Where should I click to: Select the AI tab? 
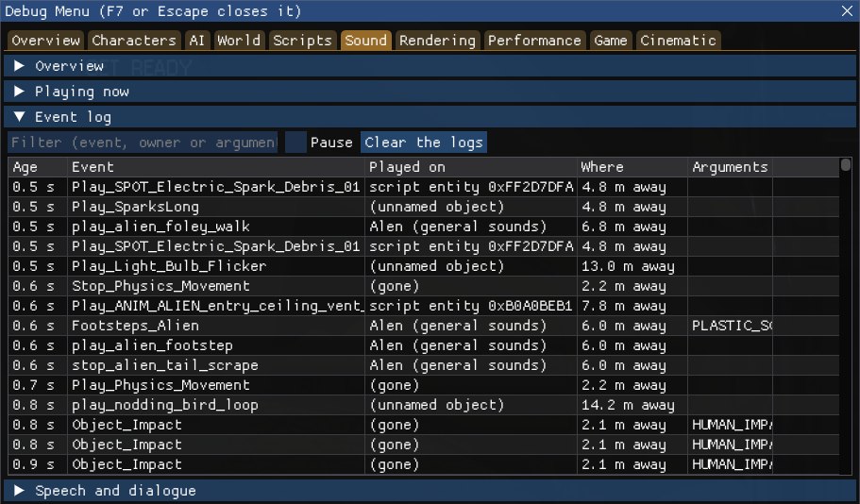point(197,40)
